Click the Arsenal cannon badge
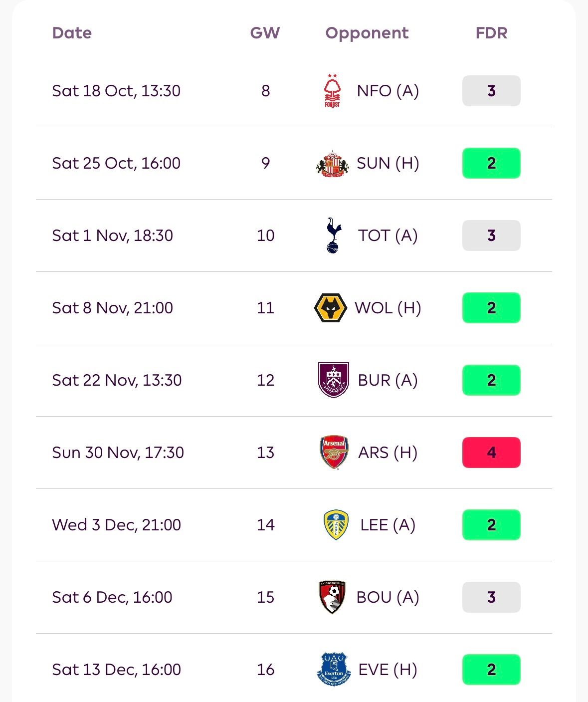 (x=334, y=453)
